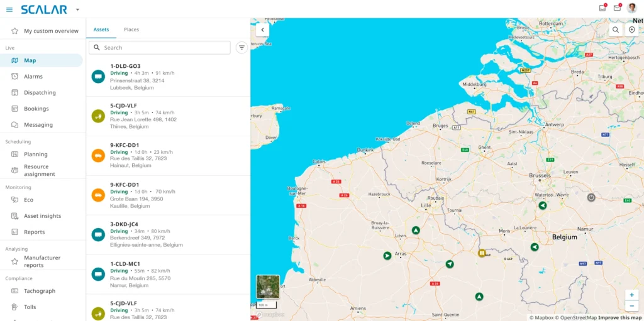Open the filter options for asset list
Image resolution: width=644 pixels, height=321 pixels.
pos(241,48)
